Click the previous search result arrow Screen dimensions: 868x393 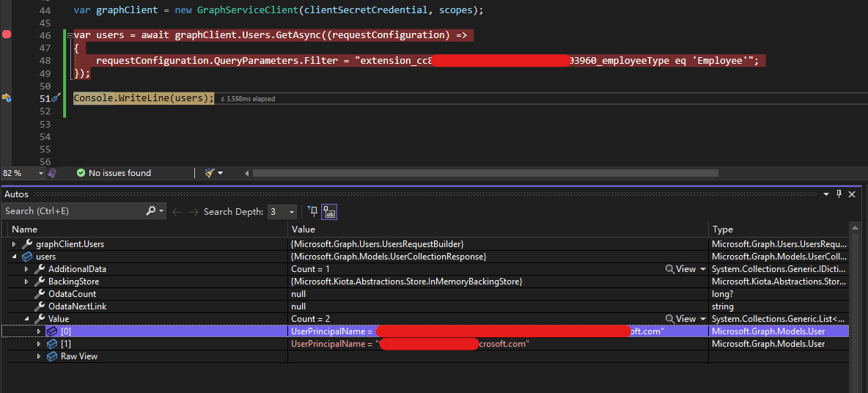177,212
